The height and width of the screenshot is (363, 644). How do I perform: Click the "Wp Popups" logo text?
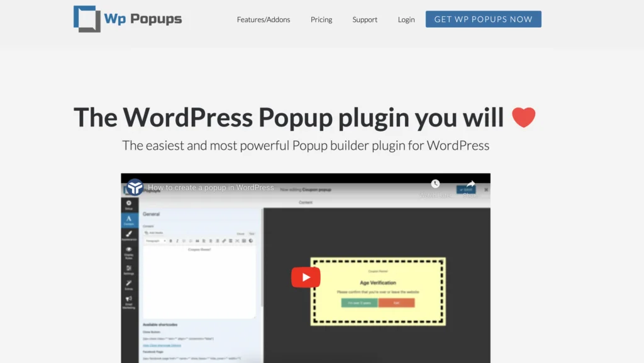[x=143, y=19]
